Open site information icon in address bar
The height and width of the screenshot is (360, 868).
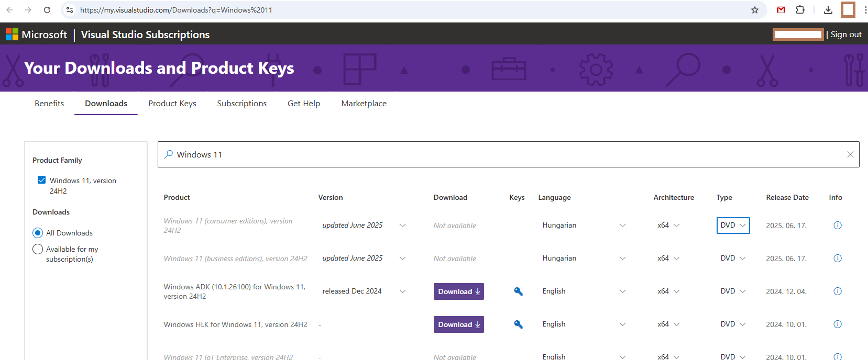point(70,10)
